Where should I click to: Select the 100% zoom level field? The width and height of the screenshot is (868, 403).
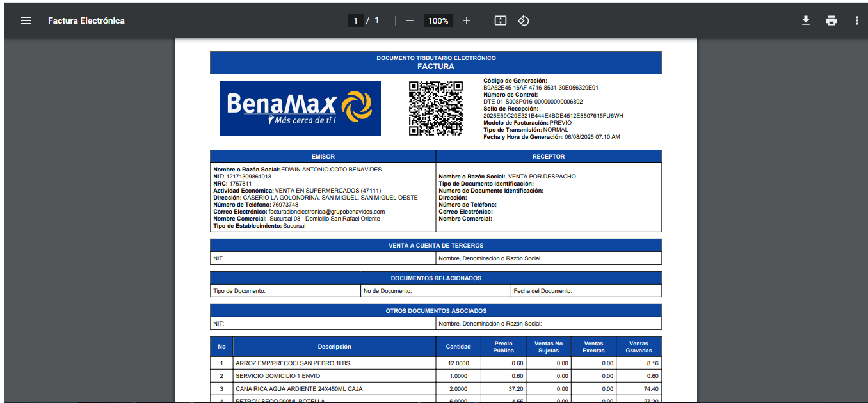[438, 20]
